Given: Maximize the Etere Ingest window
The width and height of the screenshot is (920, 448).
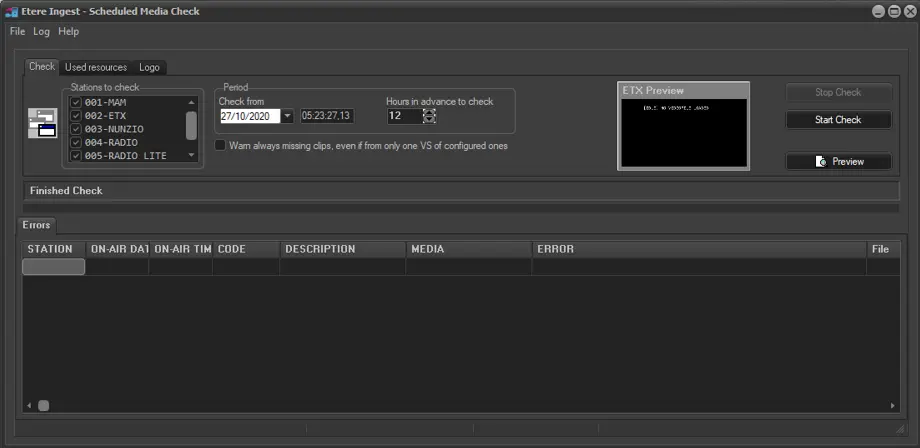Looking at the screenshot, I should click(893, 11).
